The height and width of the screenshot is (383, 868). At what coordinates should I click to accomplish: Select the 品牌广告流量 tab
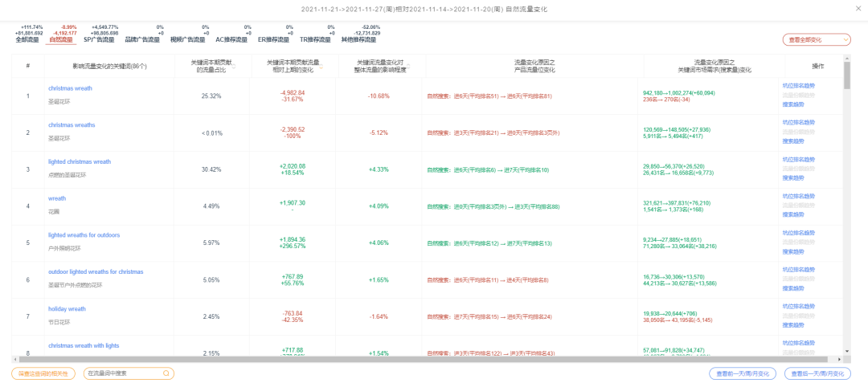143,39
